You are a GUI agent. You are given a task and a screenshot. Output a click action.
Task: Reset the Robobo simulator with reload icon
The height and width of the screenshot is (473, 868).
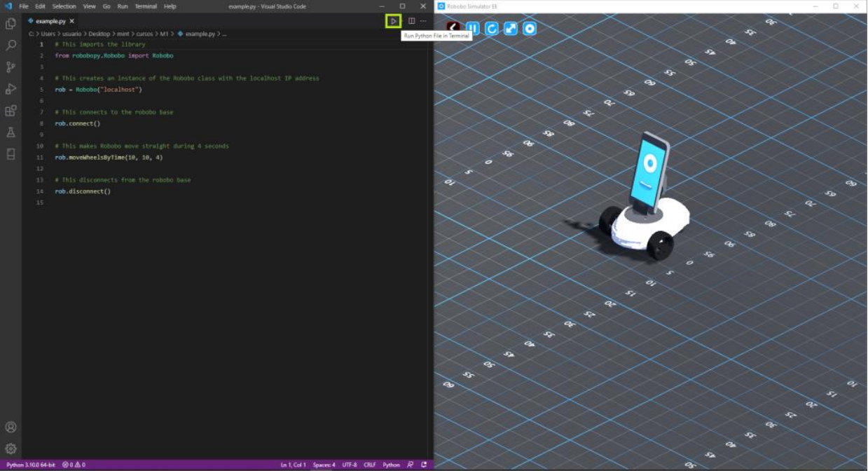coord(492,29)
